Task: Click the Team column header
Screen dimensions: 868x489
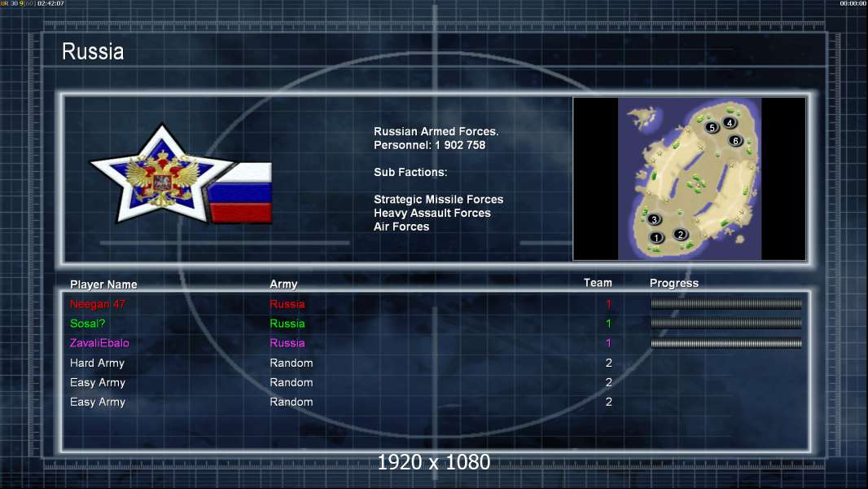Action: tap(598, 283)
